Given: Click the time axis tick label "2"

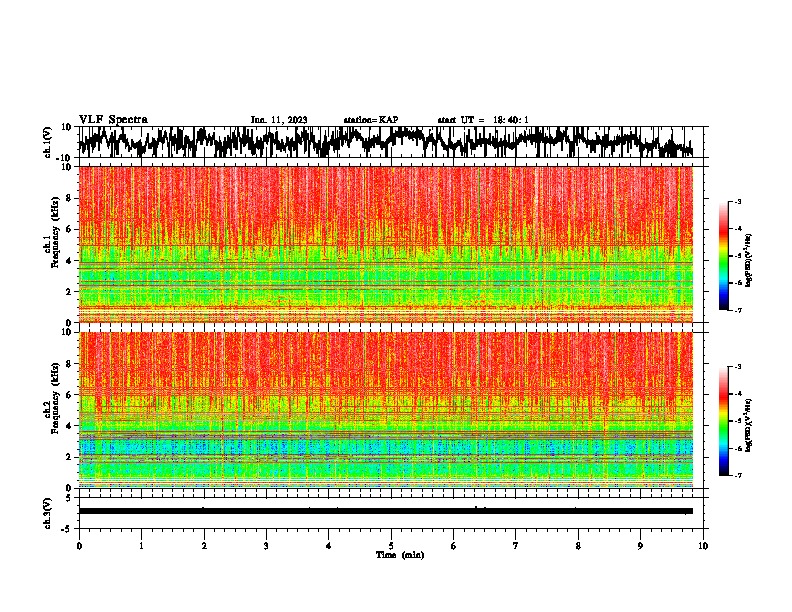Looking at the screenshot, I should tap(204, 546).
